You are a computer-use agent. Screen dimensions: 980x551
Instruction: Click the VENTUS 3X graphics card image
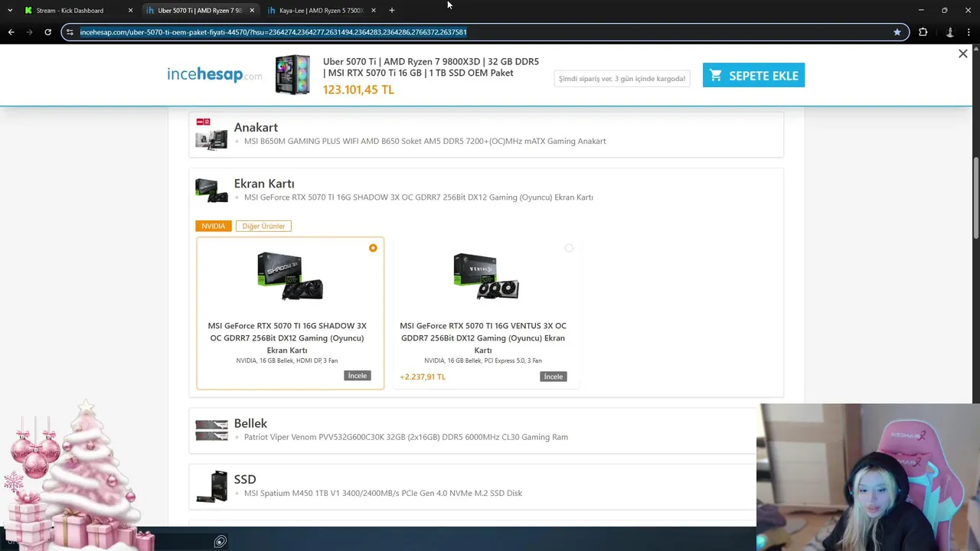tap(486, 276)
